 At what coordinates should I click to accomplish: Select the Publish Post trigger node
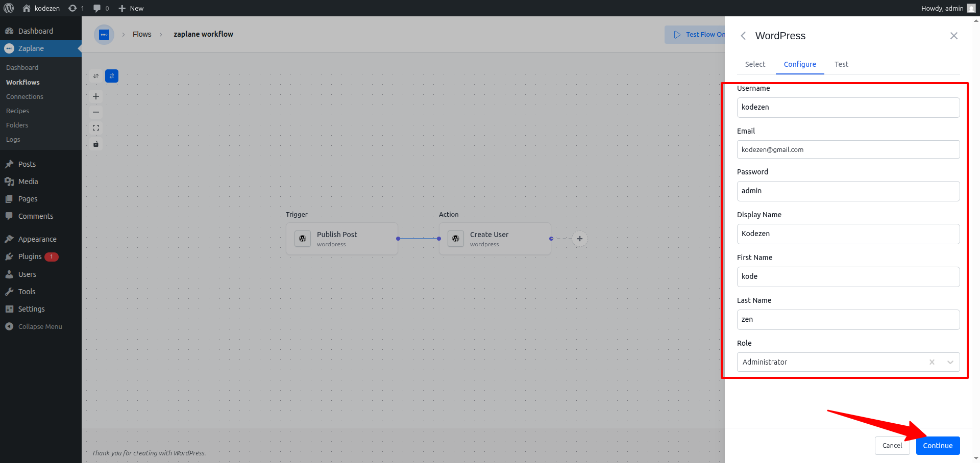click(342, 239)
